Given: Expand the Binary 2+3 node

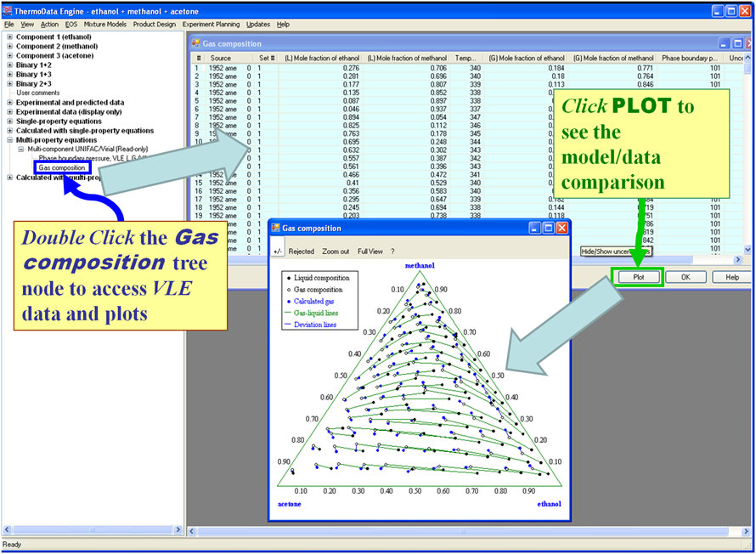Looking at the screenshot, I should 9,83.
